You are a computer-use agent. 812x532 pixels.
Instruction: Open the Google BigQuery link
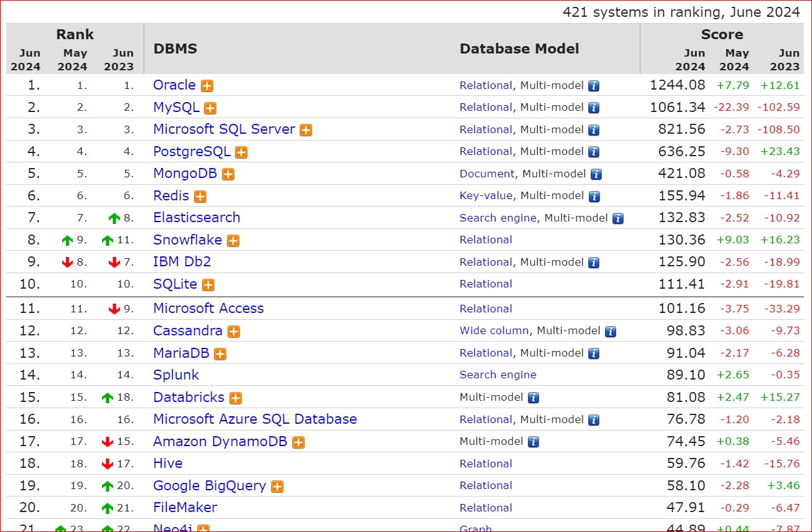tap(210, 485)
